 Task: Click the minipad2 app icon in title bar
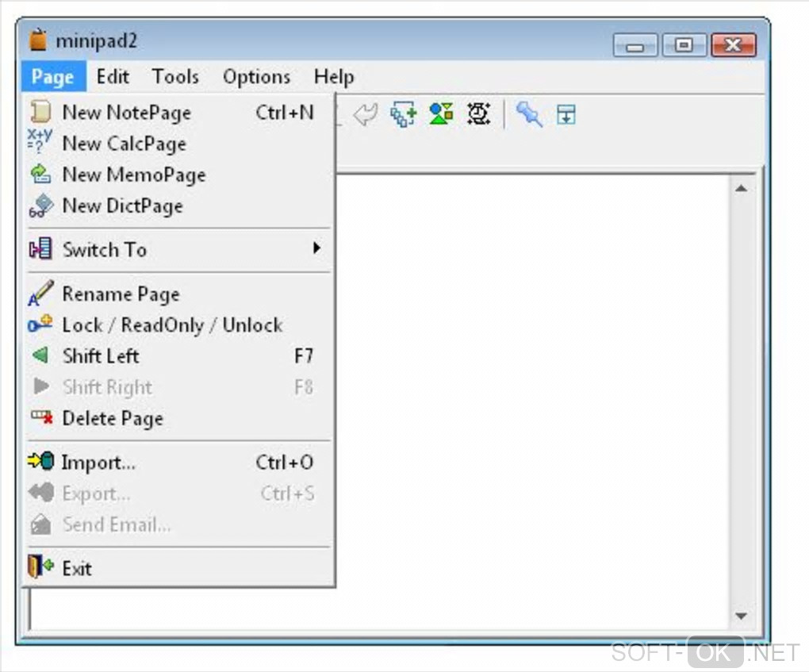38,40
